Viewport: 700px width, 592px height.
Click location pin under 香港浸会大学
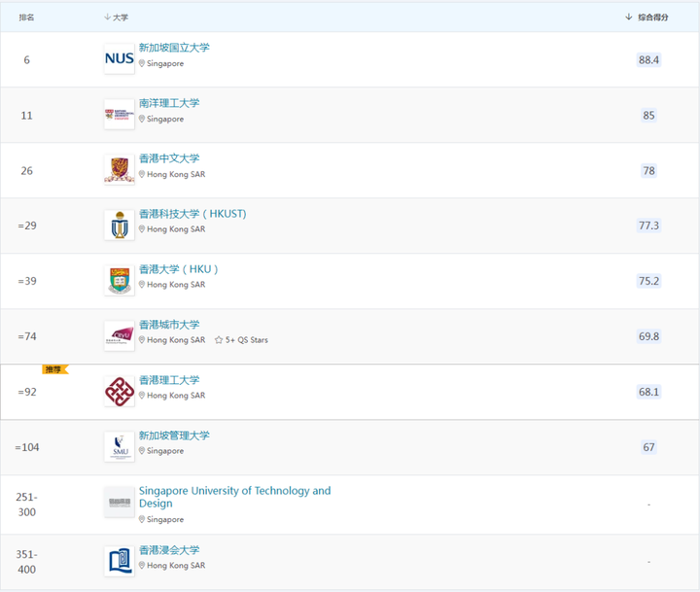(x=142, y=565)
